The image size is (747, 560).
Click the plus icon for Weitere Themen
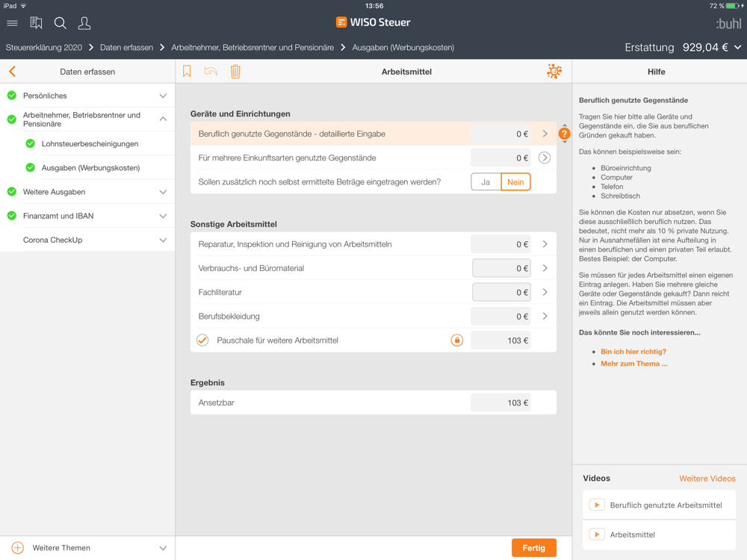[x=18, y=547]
